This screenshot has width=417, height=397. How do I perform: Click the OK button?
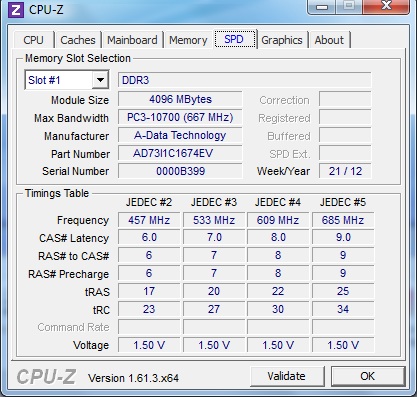(x=368, y=376)
